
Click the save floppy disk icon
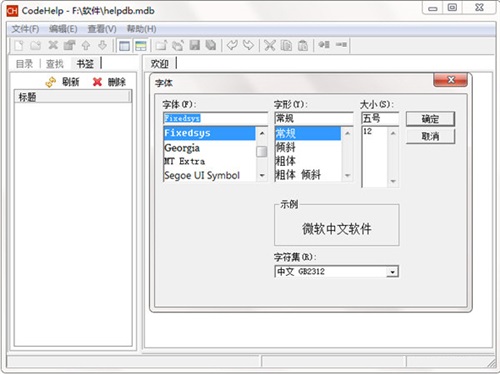coord(195,45)
